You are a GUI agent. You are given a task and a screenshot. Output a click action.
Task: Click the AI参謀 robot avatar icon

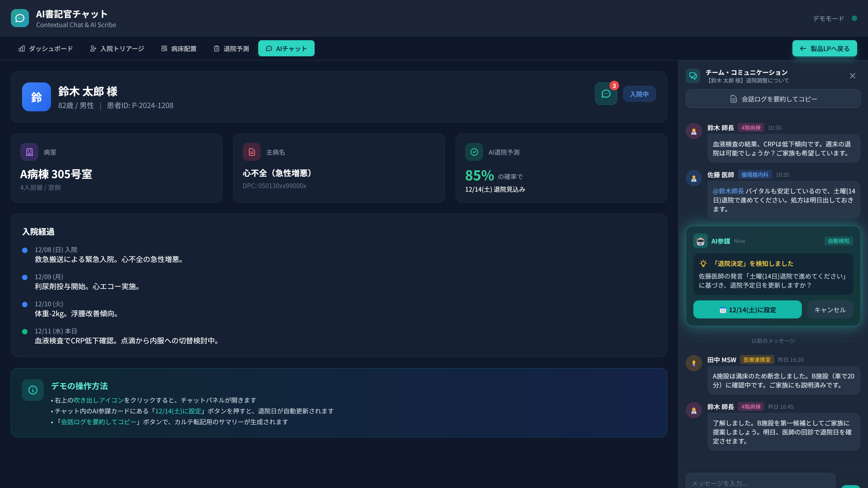(701, 241)
